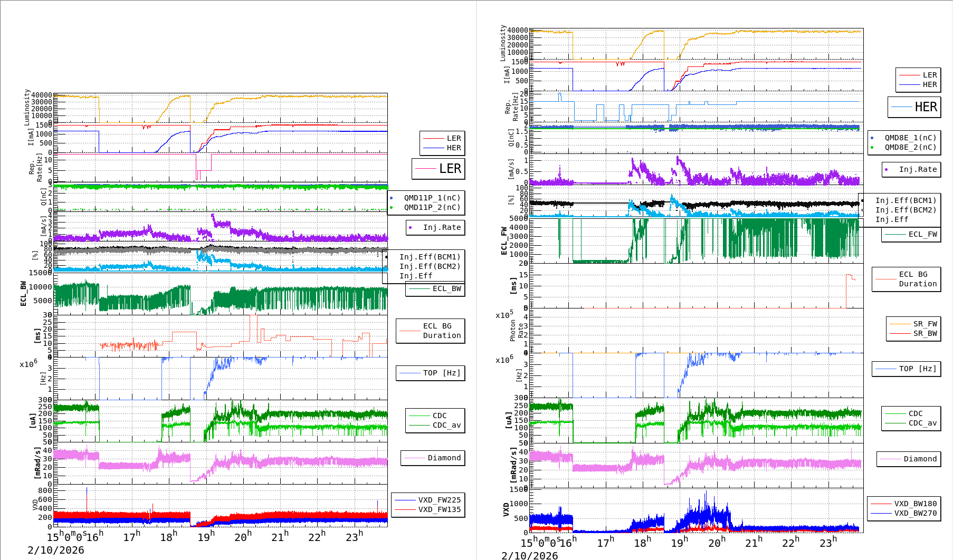Click the ECL_BW green line swatch
This screenshot has width=953, height=560.
[420, 288]
